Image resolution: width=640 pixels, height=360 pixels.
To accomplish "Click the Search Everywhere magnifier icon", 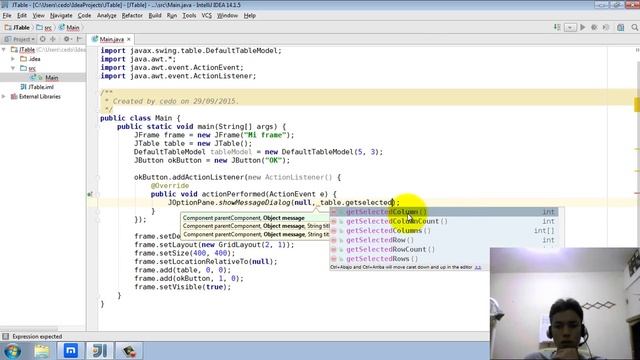I will point(634,27).
